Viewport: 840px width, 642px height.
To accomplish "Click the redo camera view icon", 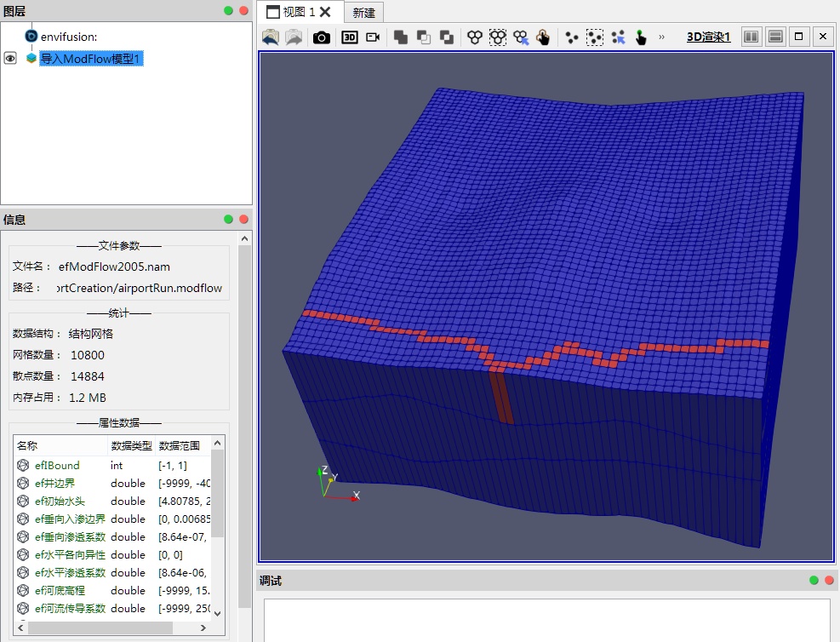I will pos(294,37).
